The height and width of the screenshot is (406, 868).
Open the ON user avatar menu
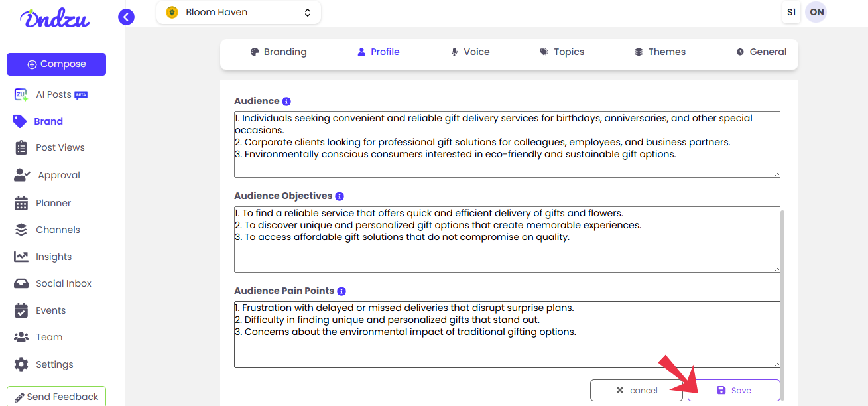point(816,12)
